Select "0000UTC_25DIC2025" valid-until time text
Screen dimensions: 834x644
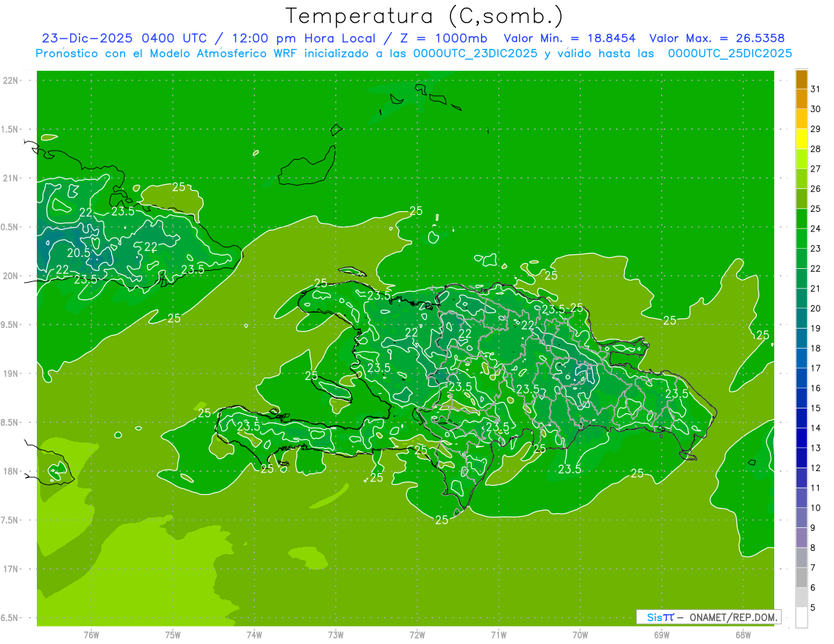(730, 53)
